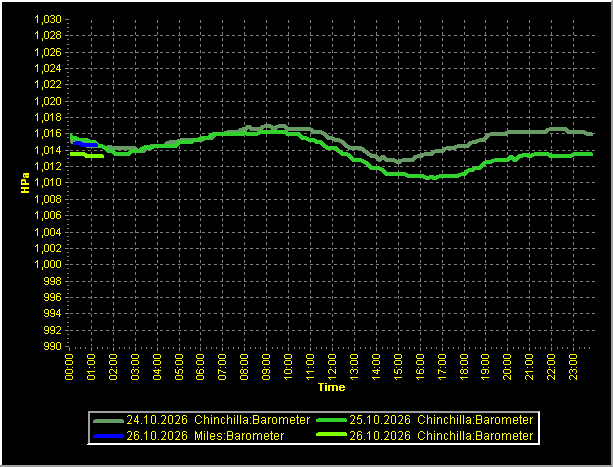Click the 22:00 time axis label

click(551, 367)
